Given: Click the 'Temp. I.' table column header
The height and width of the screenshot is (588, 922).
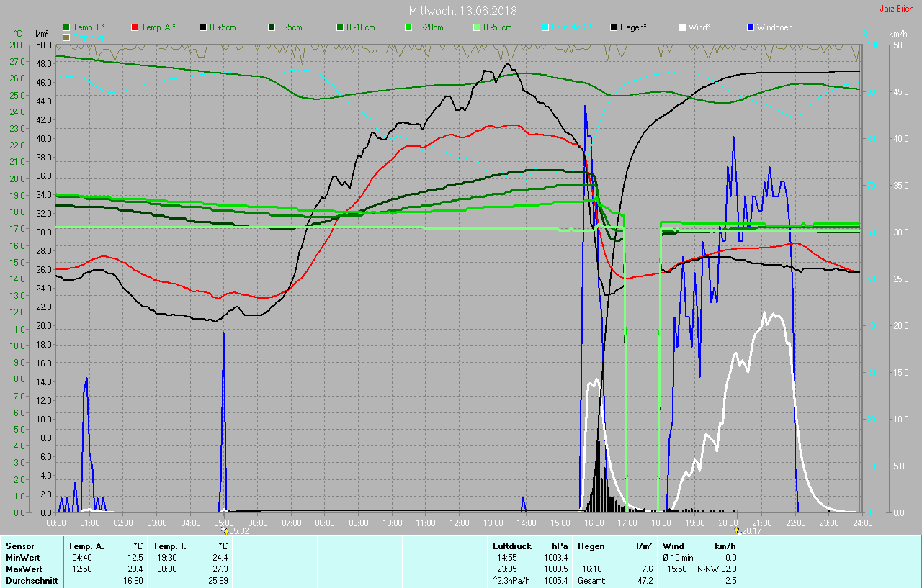Looking at the screenshot, I should (170, 546).
